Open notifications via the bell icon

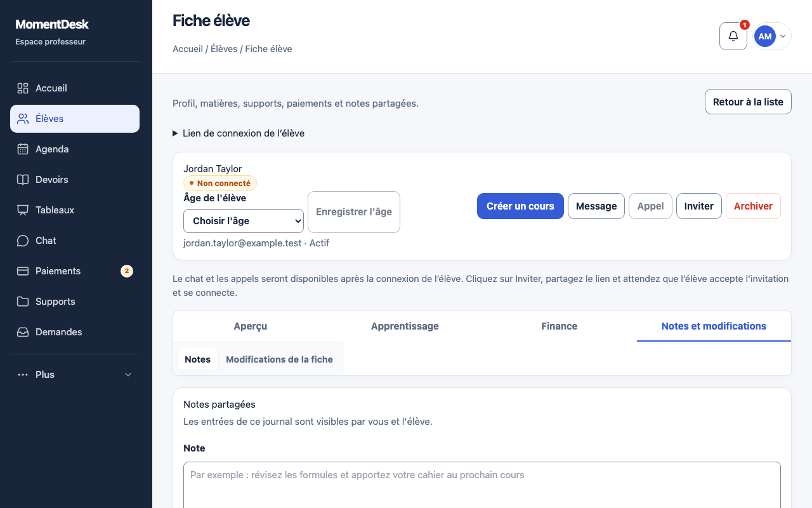coord(733,36)
